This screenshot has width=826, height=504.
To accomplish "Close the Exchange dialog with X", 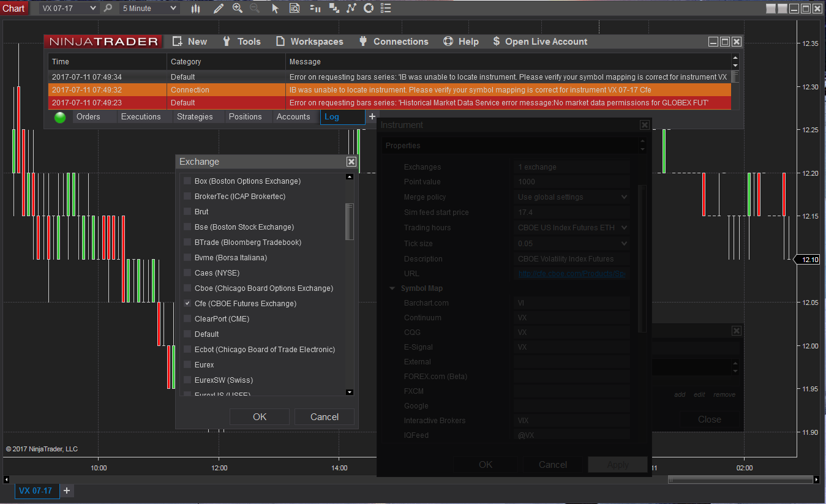I will pos(351,162).
